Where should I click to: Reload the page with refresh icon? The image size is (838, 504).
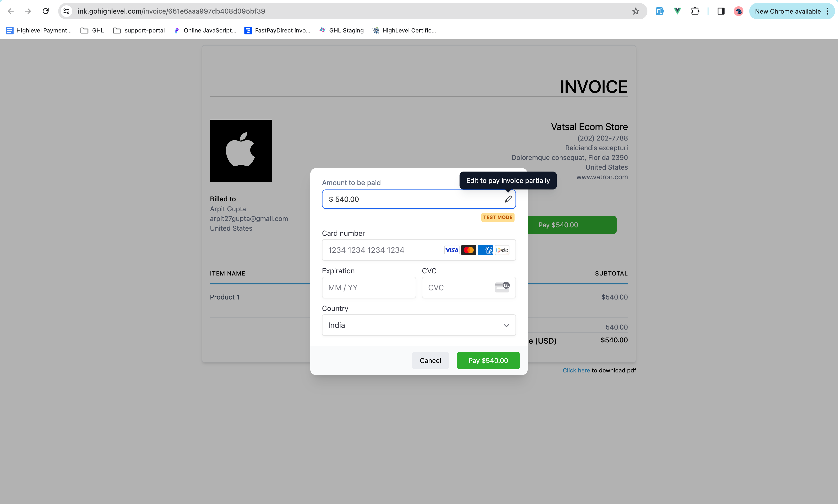pos(46,11)
